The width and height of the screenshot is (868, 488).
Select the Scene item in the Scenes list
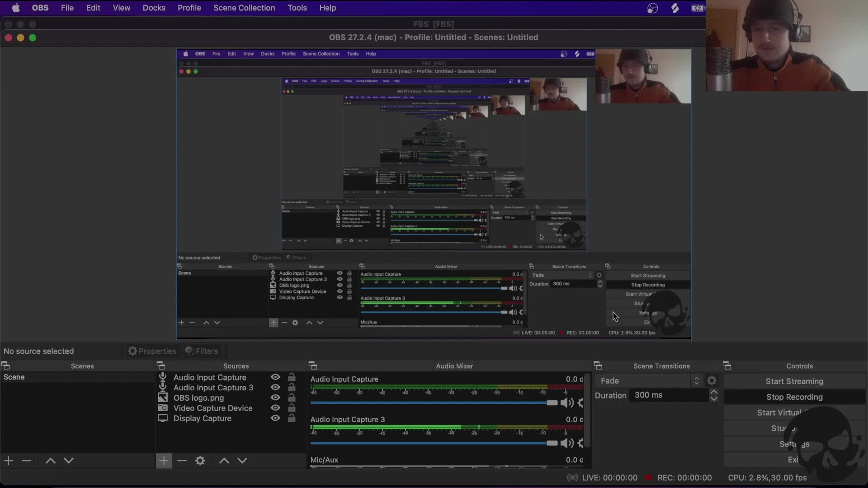77,377
